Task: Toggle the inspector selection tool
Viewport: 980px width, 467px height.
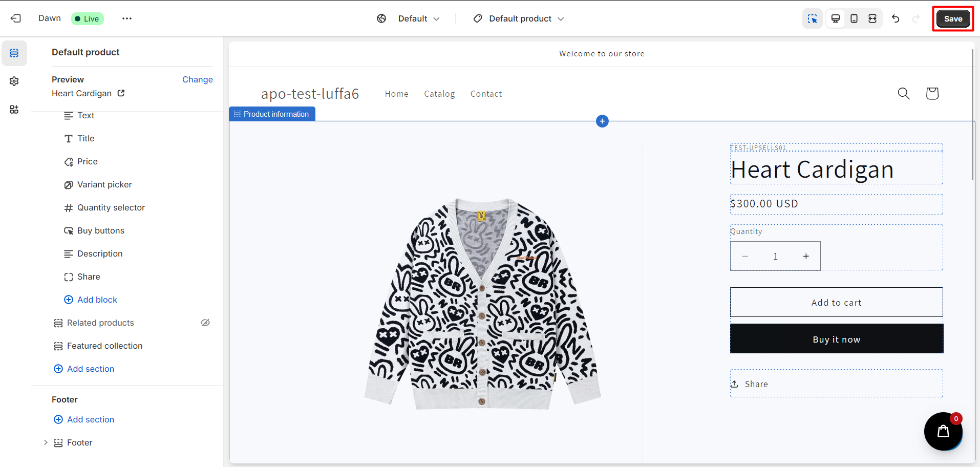Action: click(x=812, y=18)
